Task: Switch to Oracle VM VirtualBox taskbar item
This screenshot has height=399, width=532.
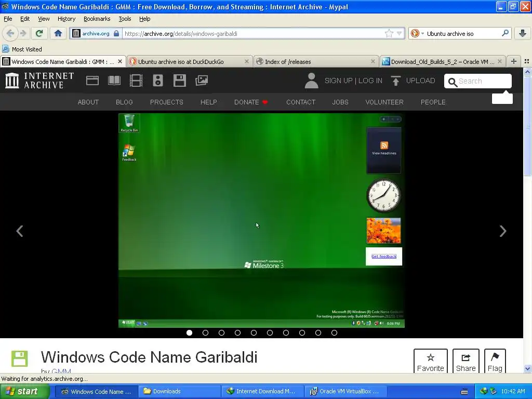Action: 346,391
